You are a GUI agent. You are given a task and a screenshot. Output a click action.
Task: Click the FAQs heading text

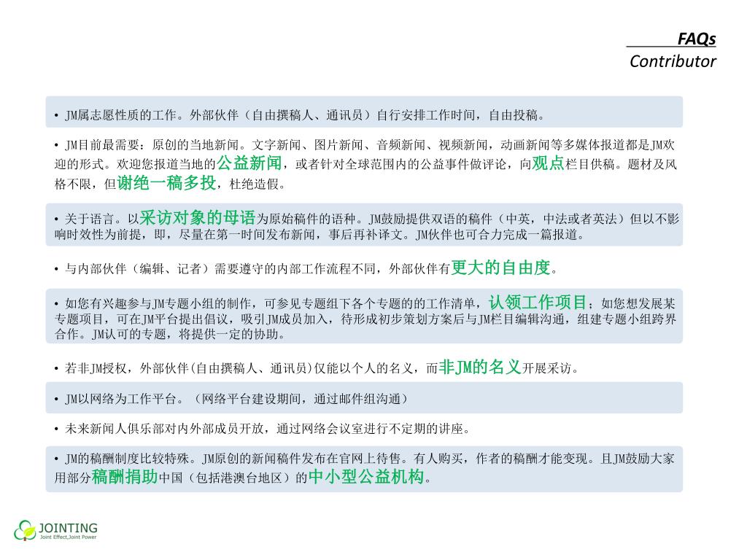(x=697, y=39)
